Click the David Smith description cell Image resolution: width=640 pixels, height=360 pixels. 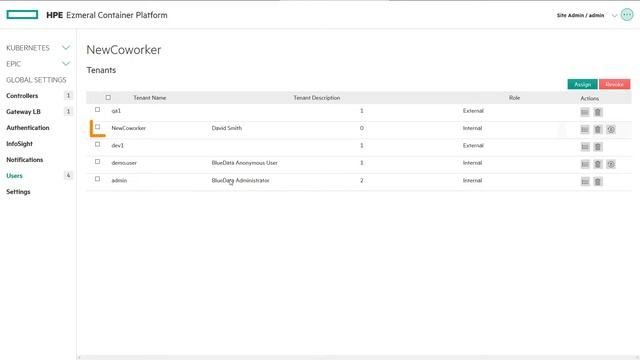227,128
